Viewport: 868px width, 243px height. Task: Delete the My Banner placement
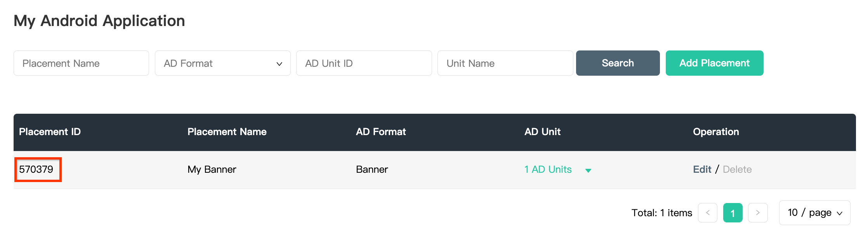point(737,170)
